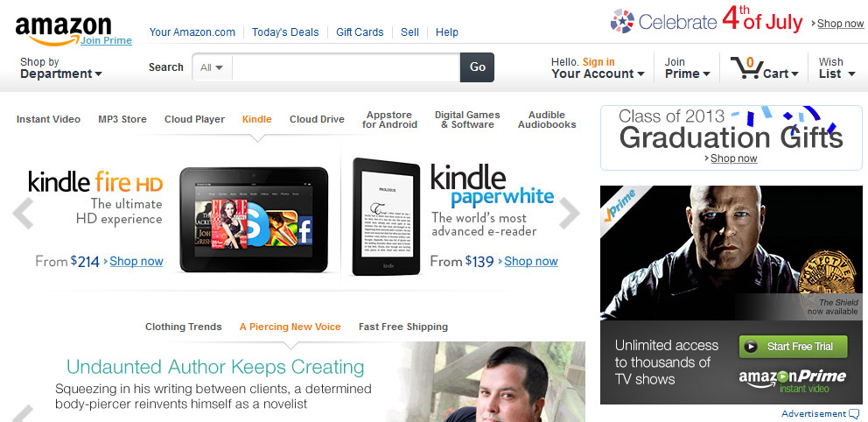Open Today's Deals link
This screenshot has width=868, height=422.
(285, 32)
